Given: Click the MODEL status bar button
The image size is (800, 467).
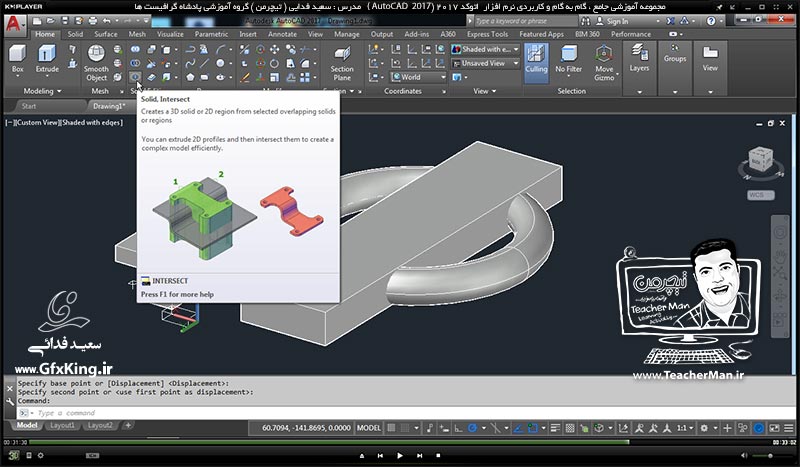Looking at the screenshot, I should point(368,428).
